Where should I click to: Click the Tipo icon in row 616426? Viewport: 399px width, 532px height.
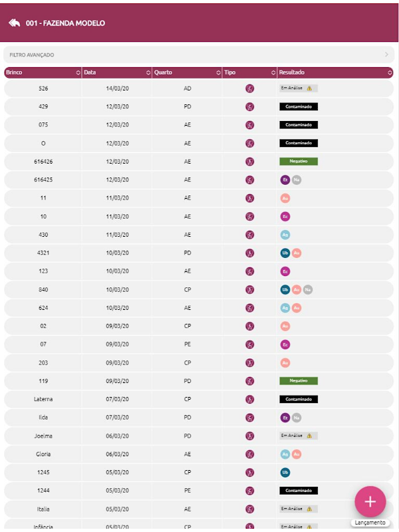coord(249,162)
